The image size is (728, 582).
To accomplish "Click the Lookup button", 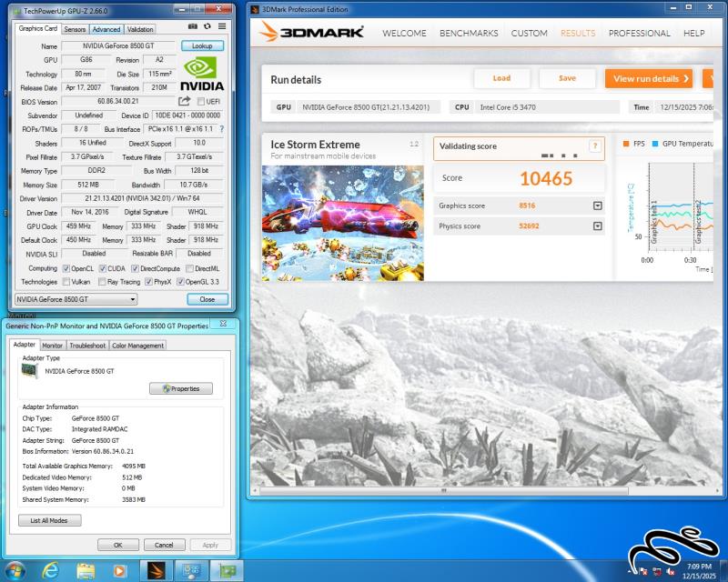I will click(x=202, y=45).
